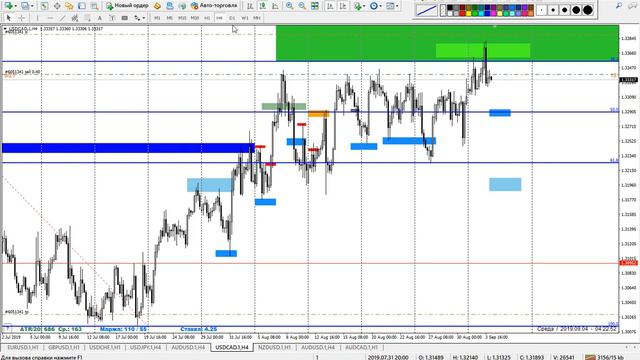This screenshot has height=360, width=640.
Task: Toggle the Terminal panel icon
Action: [x=82, y=6]
